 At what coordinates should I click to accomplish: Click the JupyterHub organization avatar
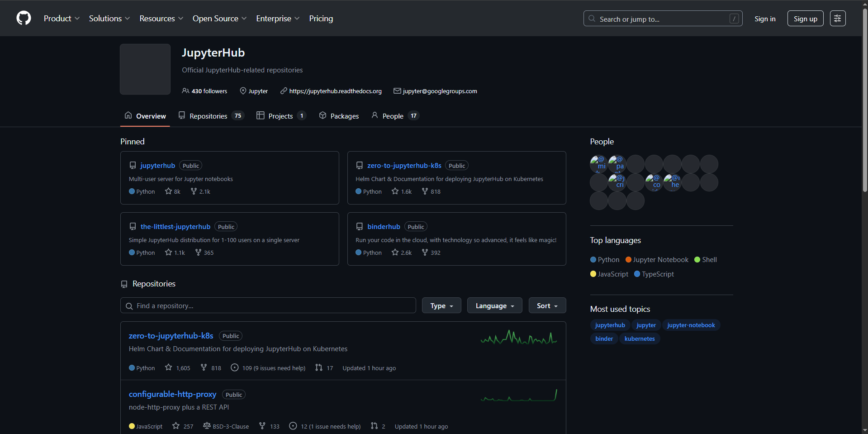(145, 69)
